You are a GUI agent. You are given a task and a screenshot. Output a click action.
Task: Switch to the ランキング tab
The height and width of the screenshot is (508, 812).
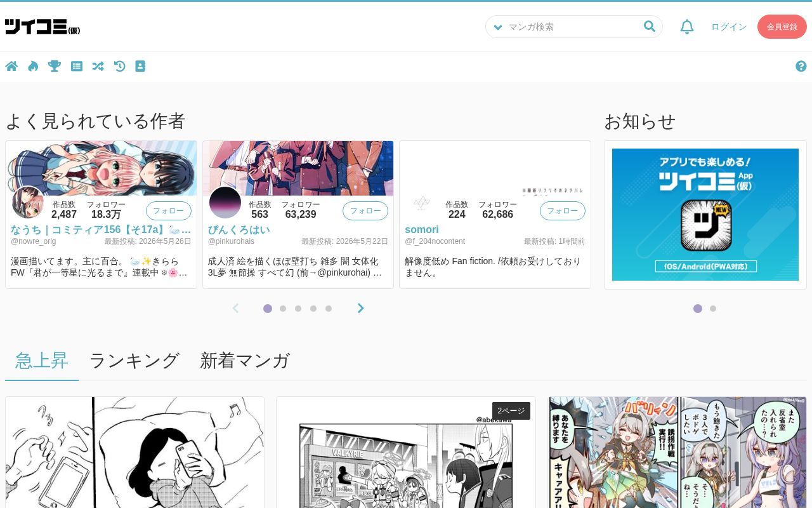pos(134,361)
